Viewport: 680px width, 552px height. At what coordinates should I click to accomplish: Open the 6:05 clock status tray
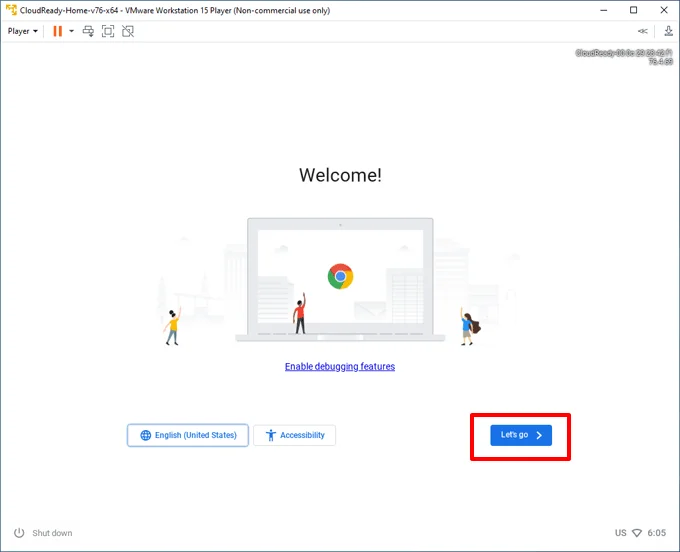pyautogui.click(x=657, y=533)
